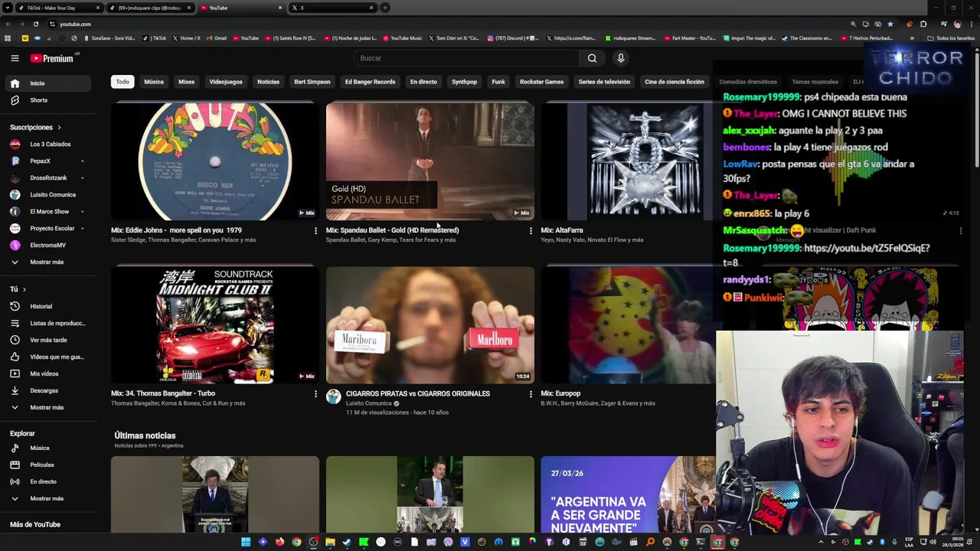The height and width of the screenshot is (551, 980).
Task: Open options menu for Eddie Johns mix
Action: [315, 230]
